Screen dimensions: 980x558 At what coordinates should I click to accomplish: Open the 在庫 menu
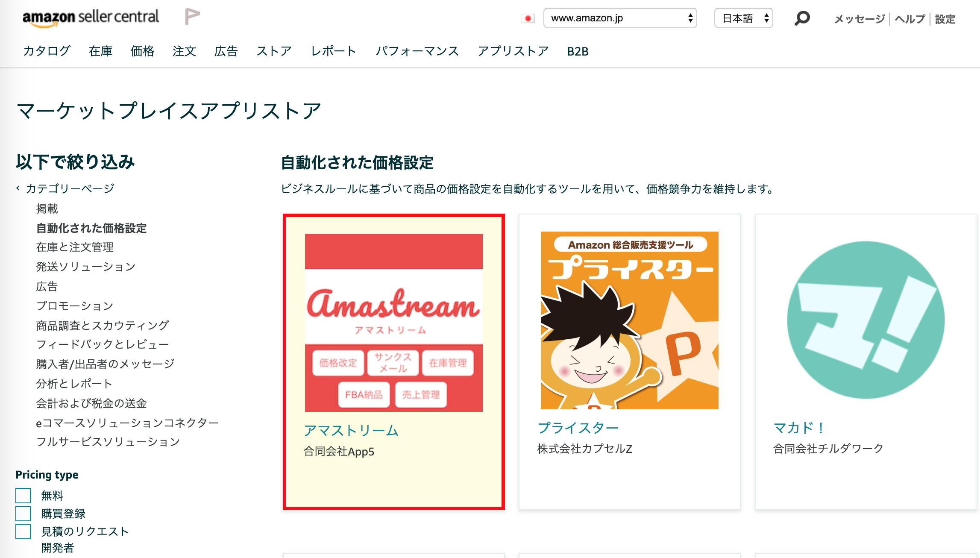click(x=100, y=51)
